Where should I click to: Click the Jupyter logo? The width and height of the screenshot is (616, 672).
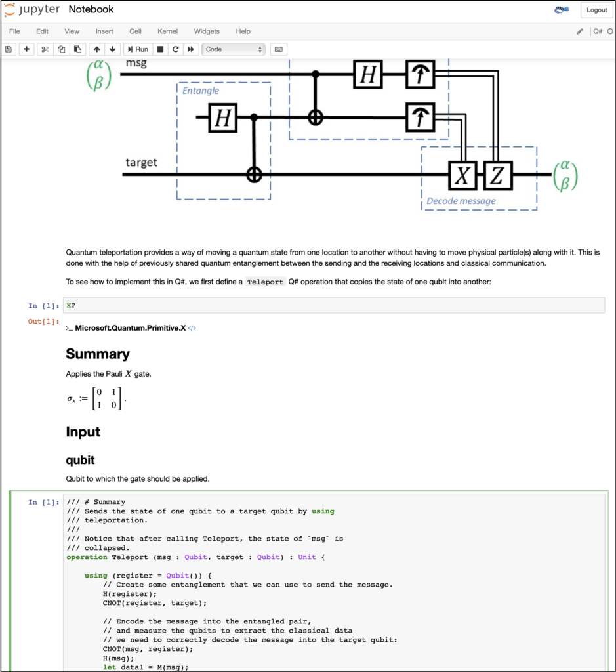[x=31, y=9]
